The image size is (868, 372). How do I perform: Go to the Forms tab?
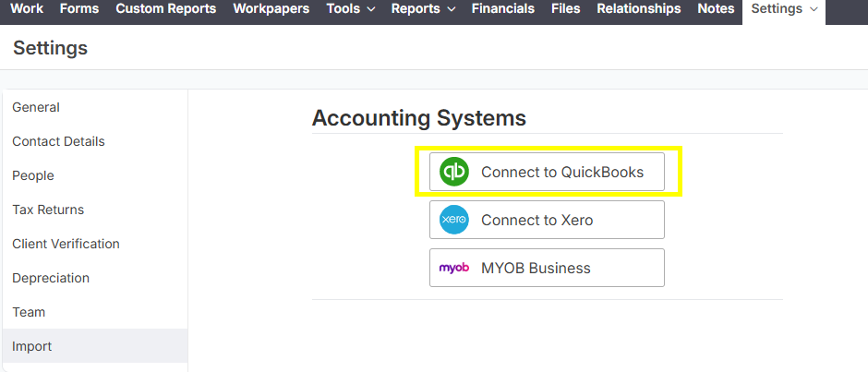(79, 9)
